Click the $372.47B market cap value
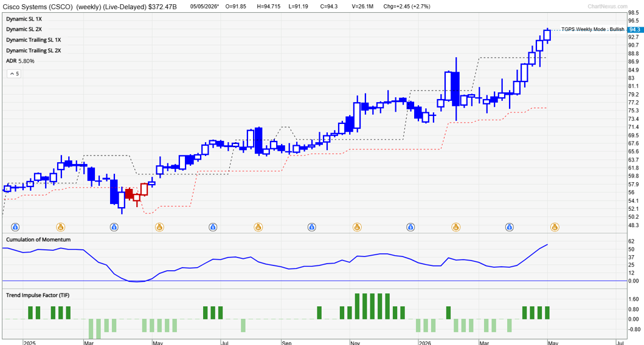Image resolution: width=644 pixels, height=345 pixels. pos(161,7)
